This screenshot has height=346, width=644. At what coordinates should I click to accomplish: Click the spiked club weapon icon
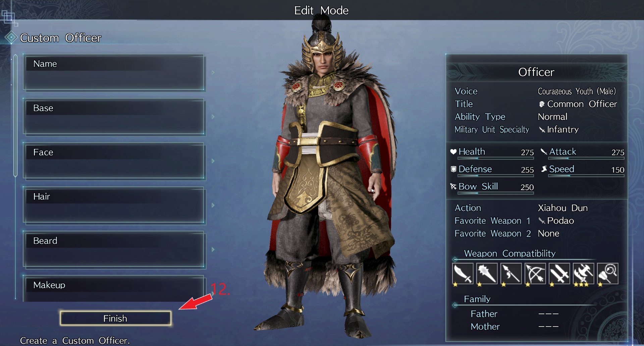point(487,274)
